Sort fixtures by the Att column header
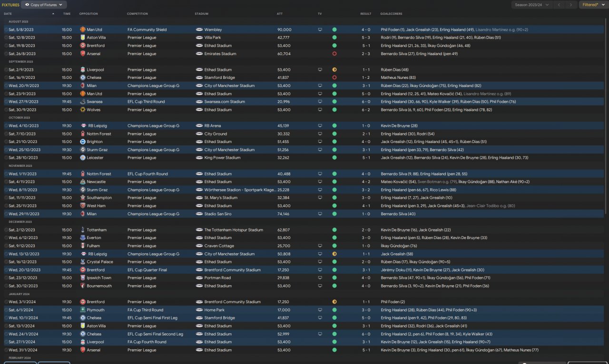 280,14
